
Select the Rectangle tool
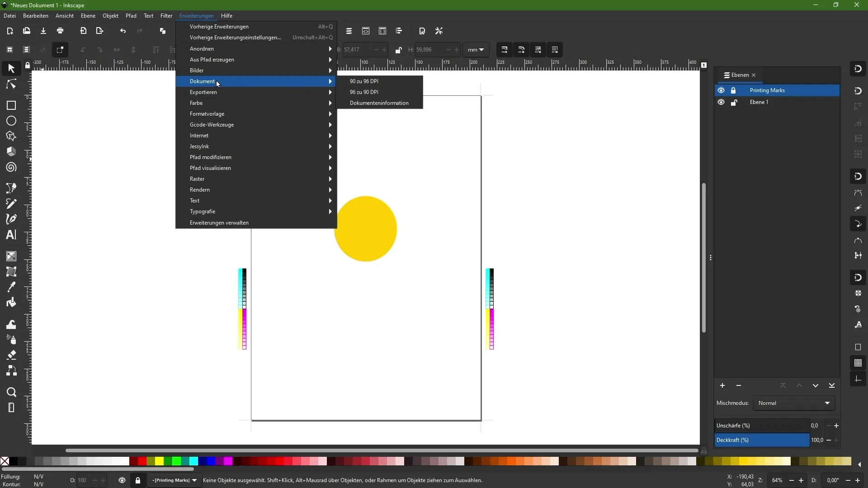(11, 105)
